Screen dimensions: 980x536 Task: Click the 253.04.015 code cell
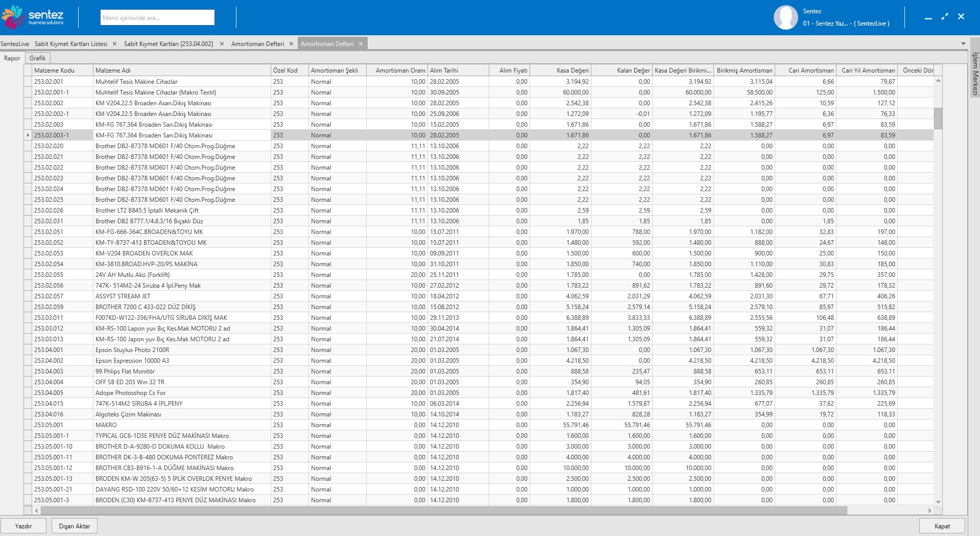coord(62,404)
